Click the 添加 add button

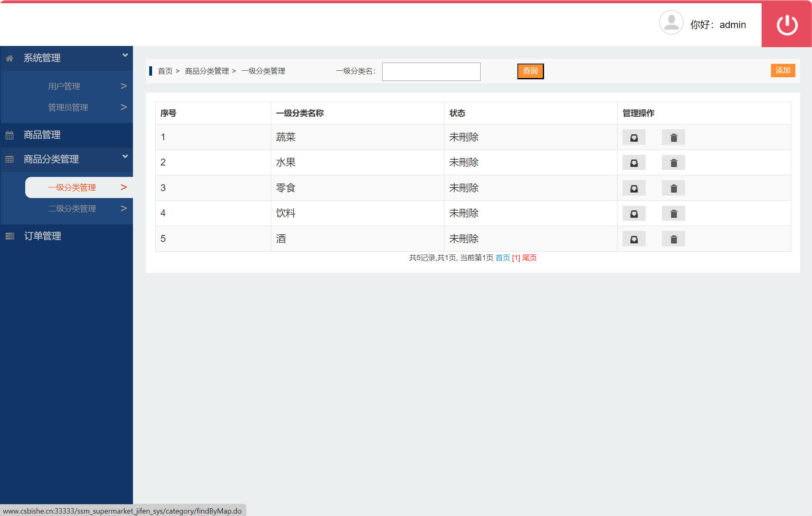pos(782,70)
